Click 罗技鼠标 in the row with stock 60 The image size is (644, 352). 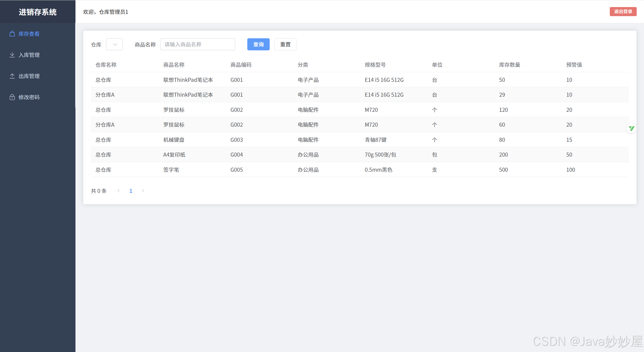[174, 125]
